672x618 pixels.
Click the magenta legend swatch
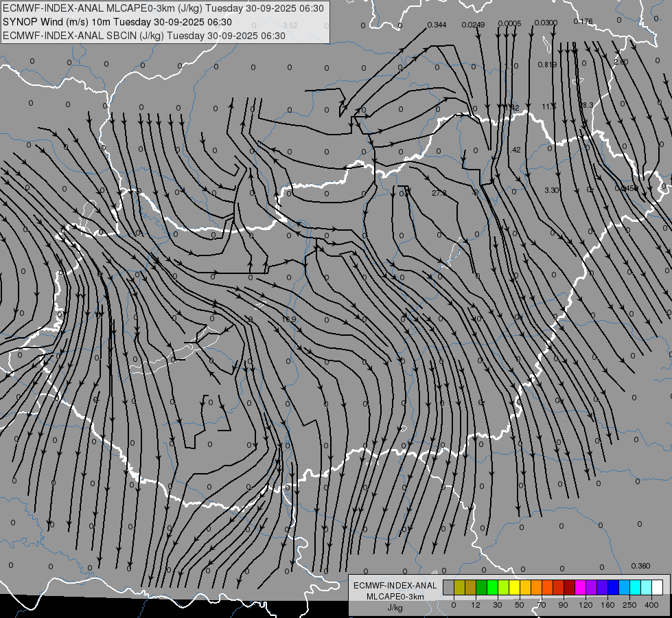point(581,587)
